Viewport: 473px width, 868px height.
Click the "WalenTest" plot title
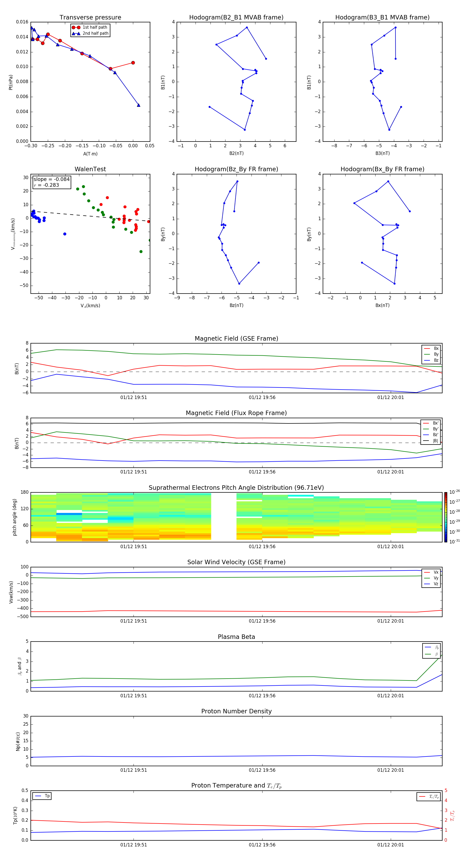click(x=90, y=169)
